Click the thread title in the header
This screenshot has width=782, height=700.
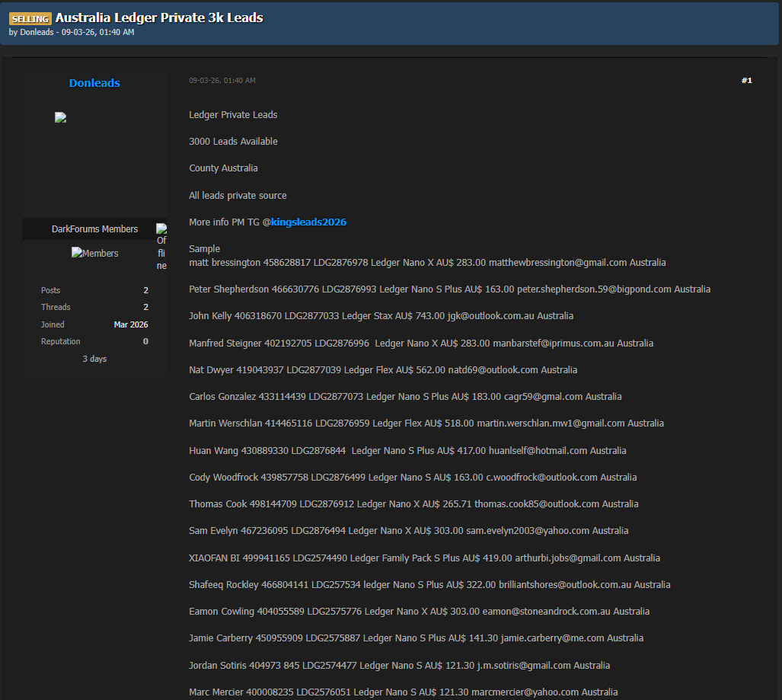coord(159,18)
